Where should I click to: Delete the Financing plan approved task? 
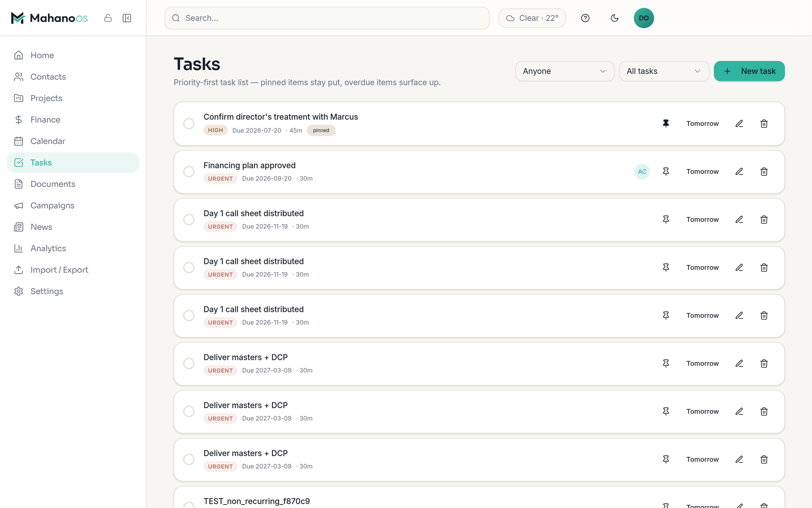coord(764,172)
